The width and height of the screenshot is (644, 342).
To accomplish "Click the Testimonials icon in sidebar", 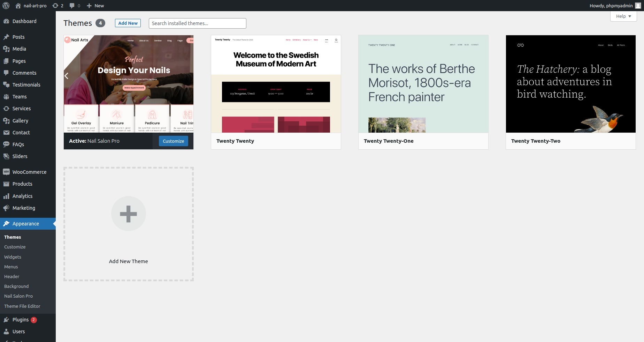I will click(x=6, y=85).
